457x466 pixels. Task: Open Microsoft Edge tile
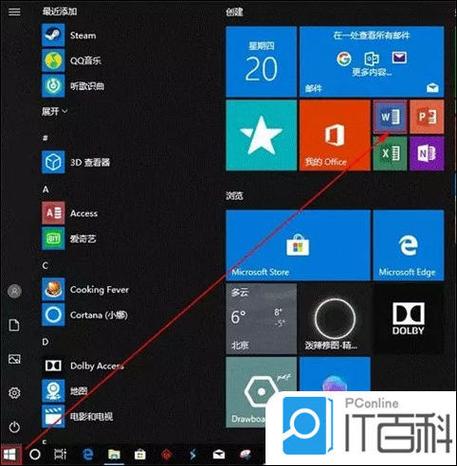coord(408,245)
